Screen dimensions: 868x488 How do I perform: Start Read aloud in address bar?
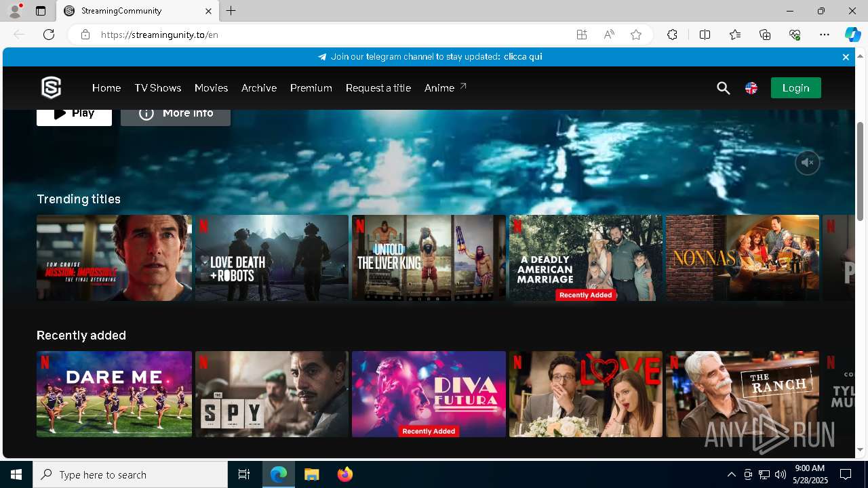pyautogui.click(x=609, y=35)
